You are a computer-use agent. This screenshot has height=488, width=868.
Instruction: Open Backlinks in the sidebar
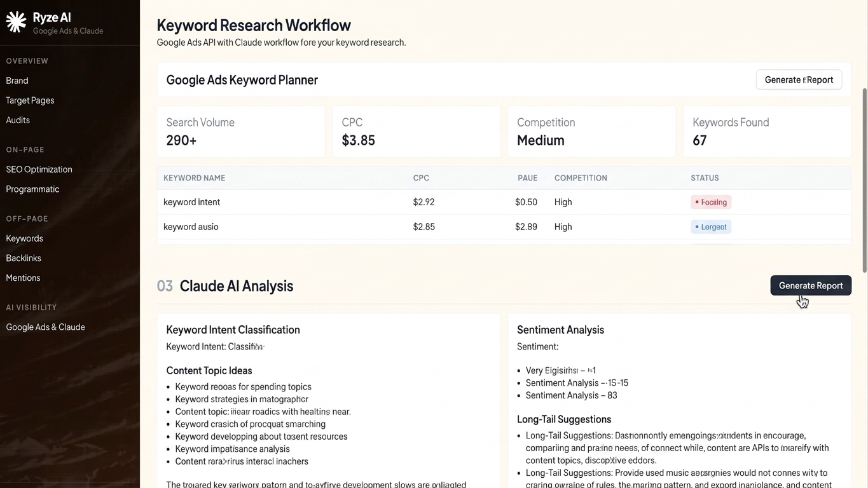coord(24,258)
